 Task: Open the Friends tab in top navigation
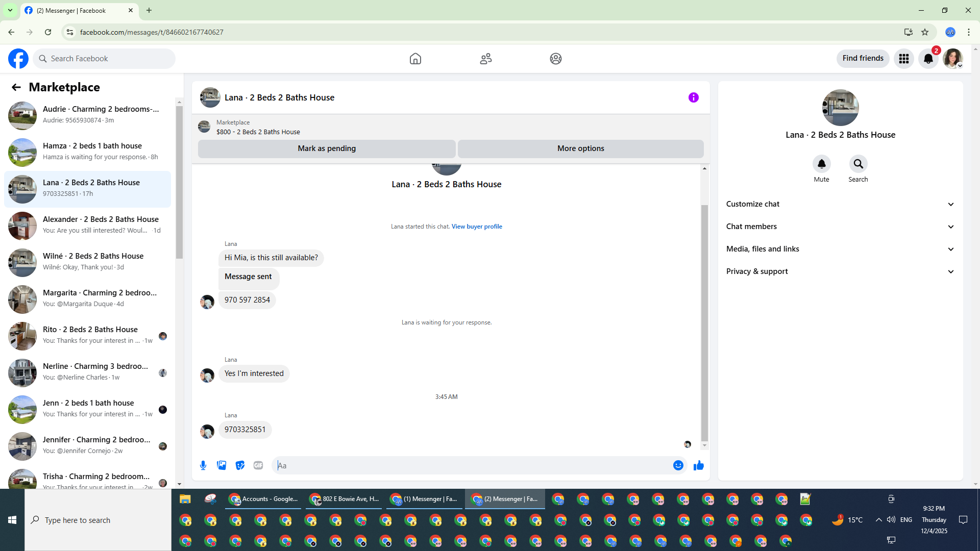point(486,59)
